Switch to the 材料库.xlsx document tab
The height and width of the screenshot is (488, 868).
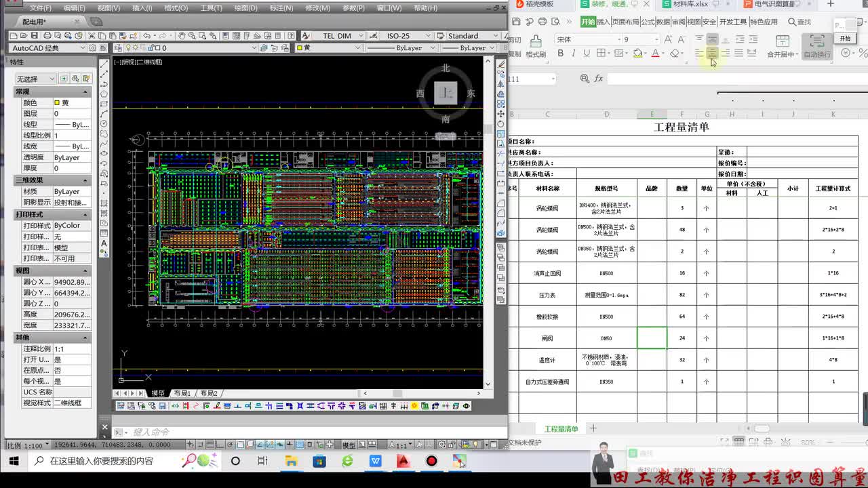[x=691, y=4]
